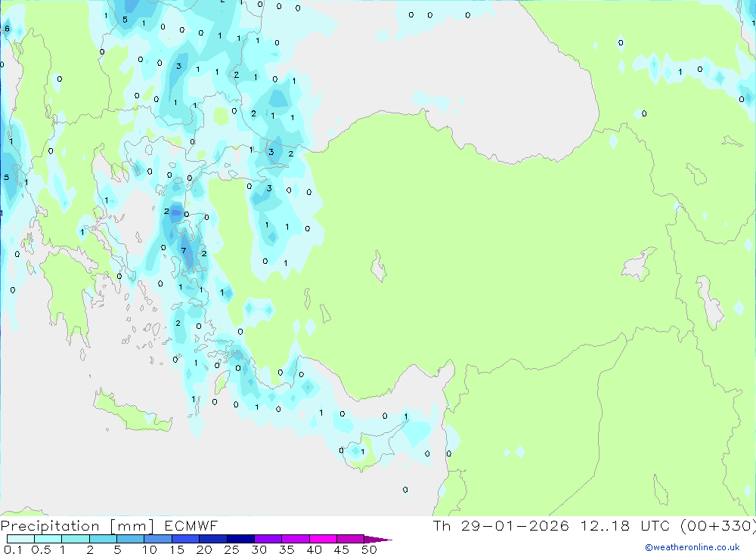Click the '40' legend scale label
The width and height of the screenshot is (756, 554).
pos(314,549)
